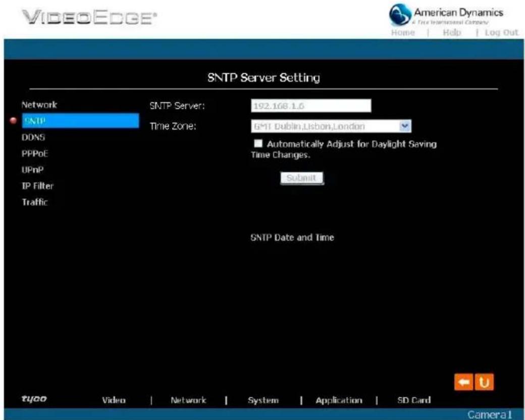
Task: Click the orange refresh icon
Action: pyautogui.click(x=484, y=382)
